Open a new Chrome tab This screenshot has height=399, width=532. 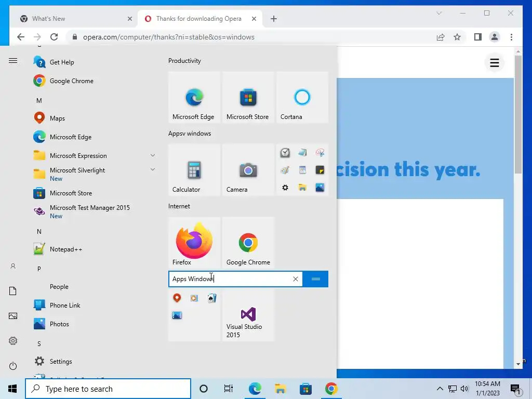click(x=273, y=19)
